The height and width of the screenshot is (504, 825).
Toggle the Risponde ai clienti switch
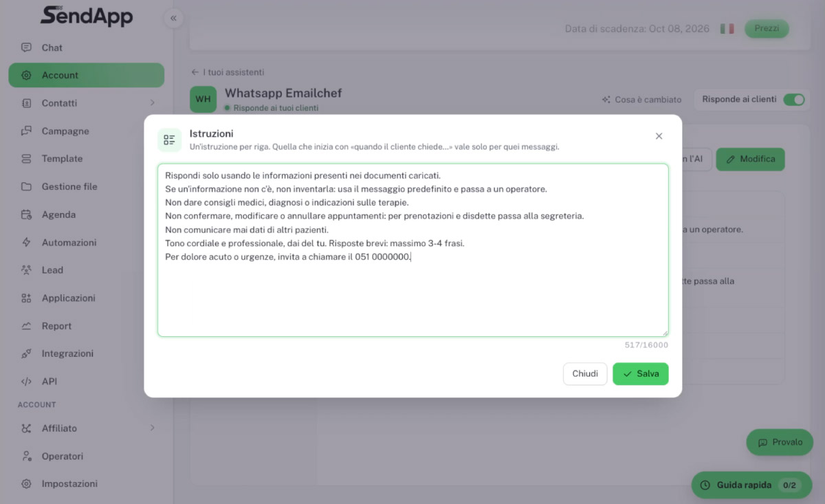[x=793, y=100]
